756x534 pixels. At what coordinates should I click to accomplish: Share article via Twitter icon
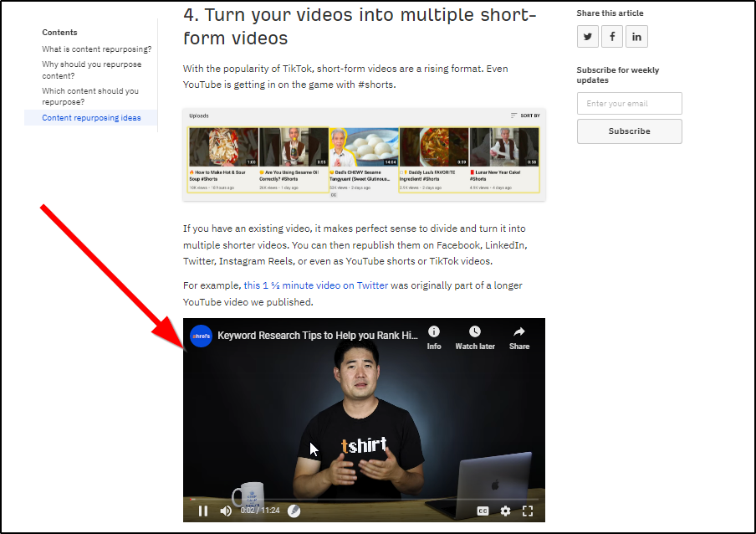(587, 37)
